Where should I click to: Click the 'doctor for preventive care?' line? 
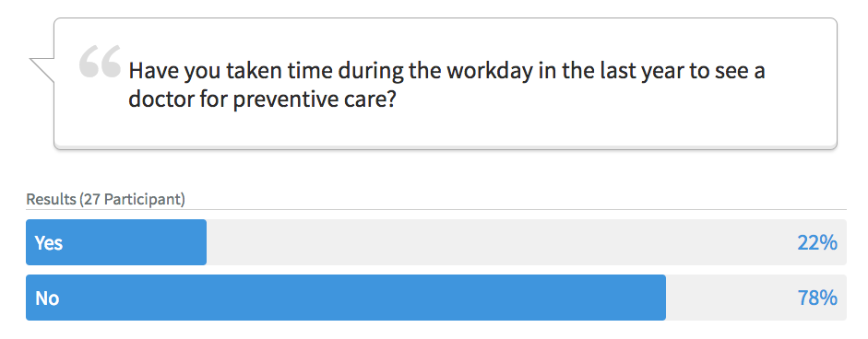point(261,100)
